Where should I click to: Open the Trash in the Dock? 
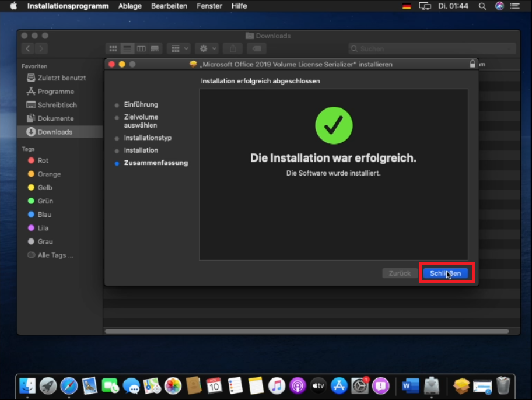tap(503, 385)
